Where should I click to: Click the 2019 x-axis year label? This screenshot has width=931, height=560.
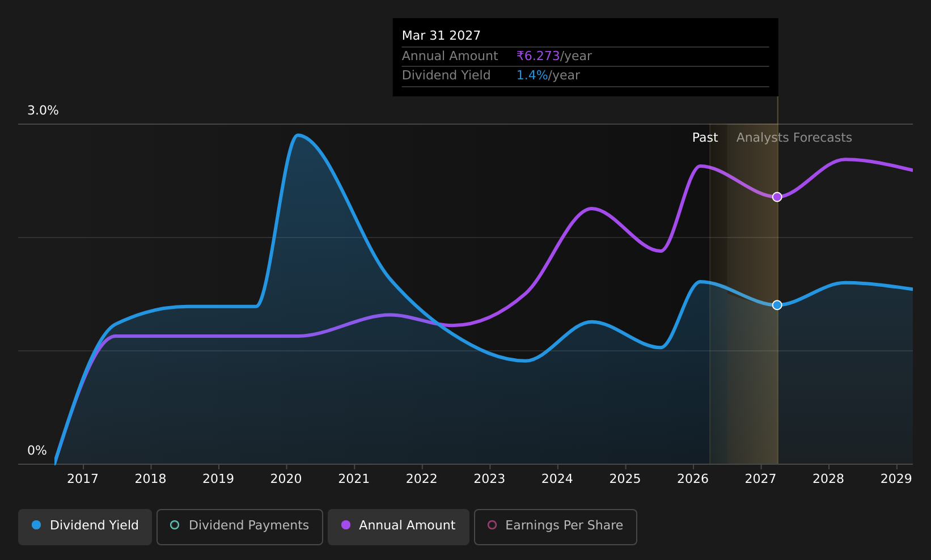coord(218,479)
